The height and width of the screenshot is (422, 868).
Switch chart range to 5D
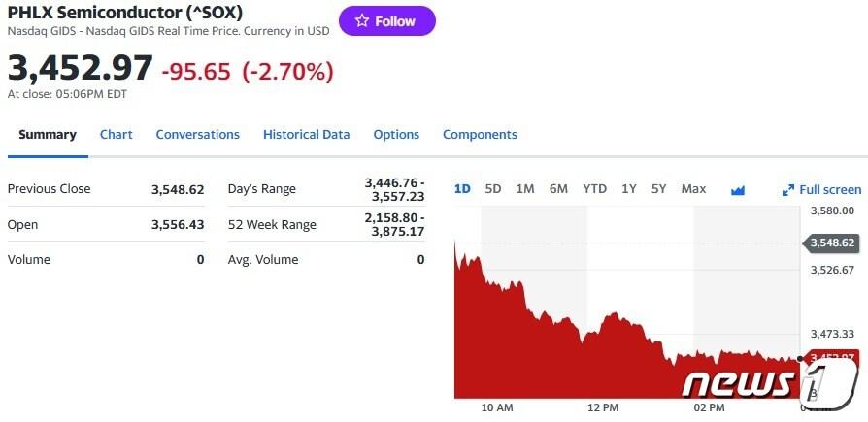point(492,189)
